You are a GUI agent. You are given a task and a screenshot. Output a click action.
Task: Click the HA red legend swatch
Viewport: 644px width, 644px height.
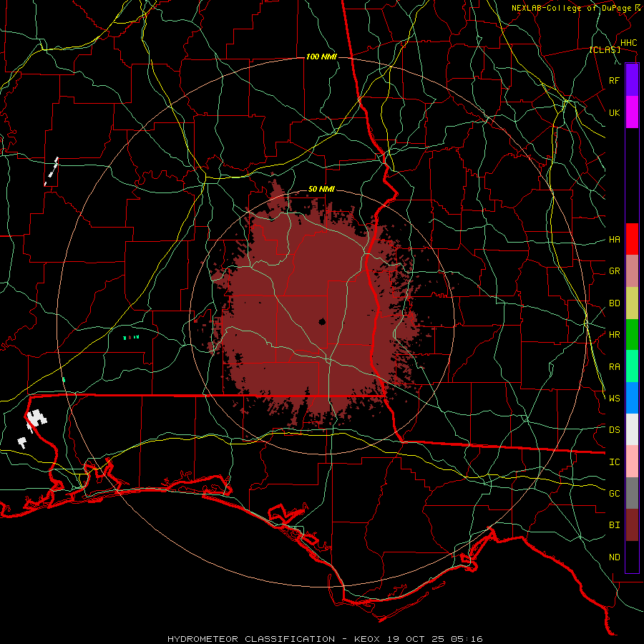point(632,239)
